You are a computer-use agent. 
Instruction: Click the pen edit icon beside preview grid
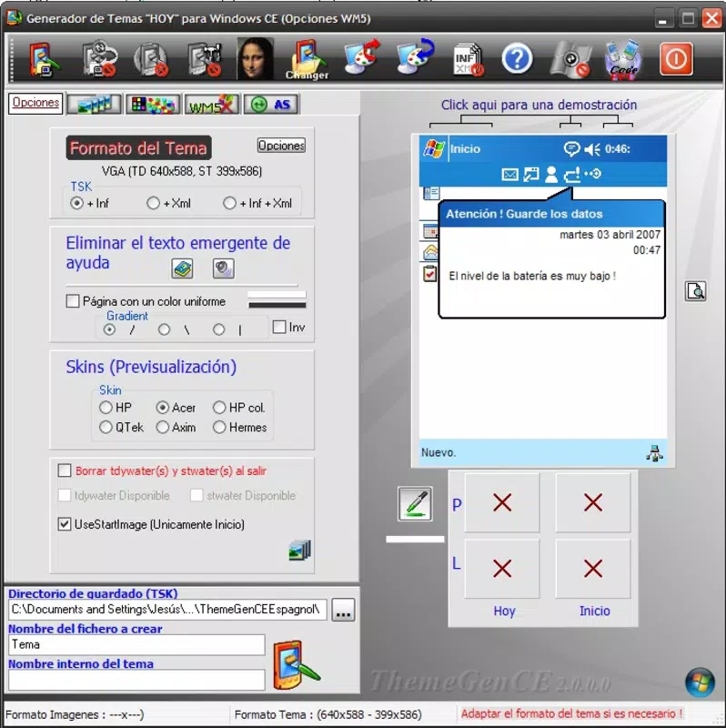click(x=415, y=504)
